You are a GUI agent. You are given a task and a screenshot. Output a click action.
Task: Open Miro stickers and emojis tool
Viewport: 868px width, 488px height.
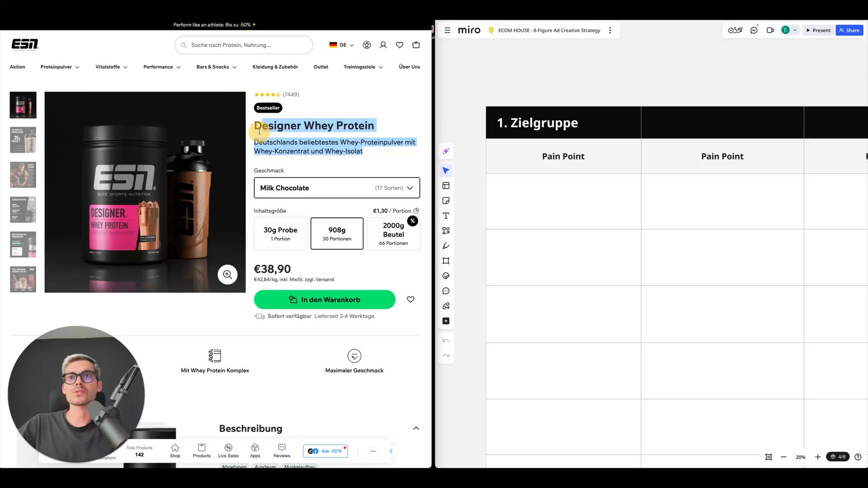pyautogui.click(x=446, y=276)
